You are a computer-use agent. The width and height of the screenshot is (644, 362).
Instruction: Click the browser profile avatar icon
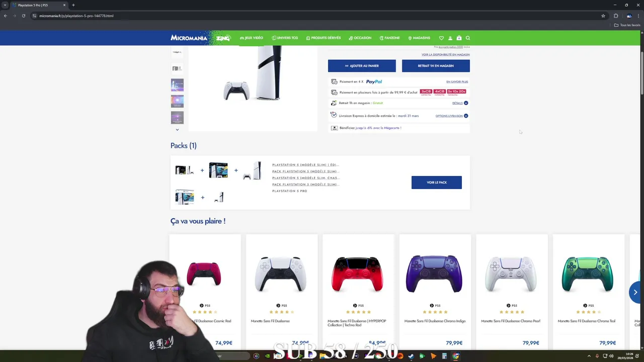[629, 16]
